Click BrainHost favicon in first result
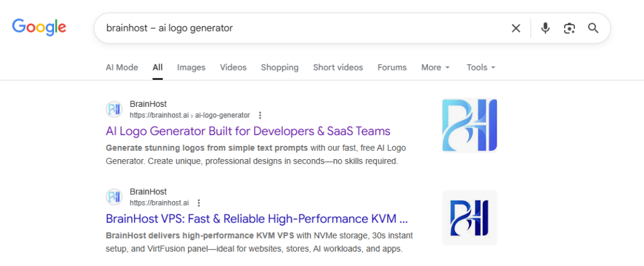 114,109
